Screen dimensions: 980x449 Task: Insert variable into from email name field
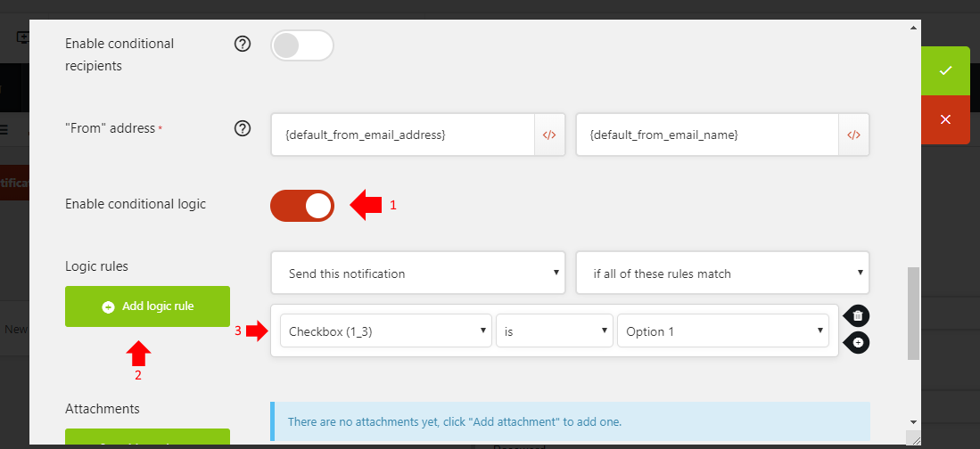point(853,135)
